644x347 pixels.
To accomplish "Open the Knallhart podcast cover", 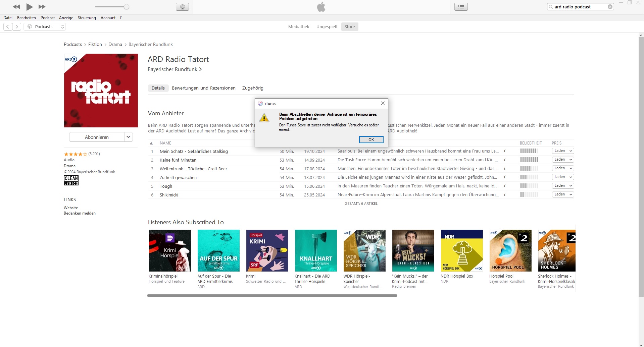I will tap(316, 250).
